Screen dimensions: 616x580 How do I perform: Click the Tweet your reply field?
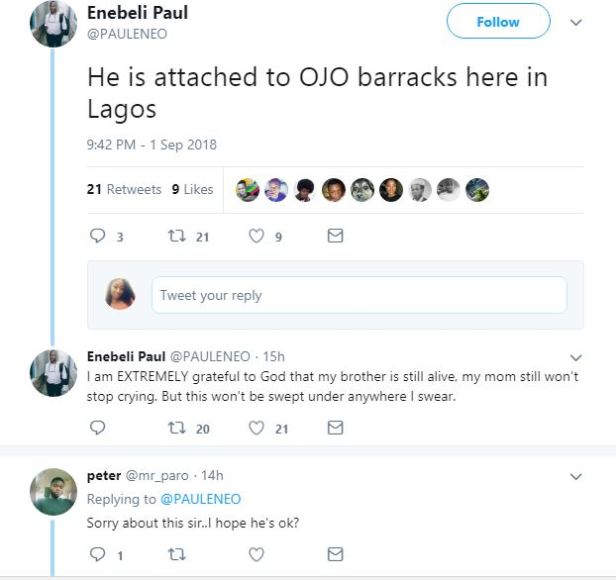coord(358,295)
